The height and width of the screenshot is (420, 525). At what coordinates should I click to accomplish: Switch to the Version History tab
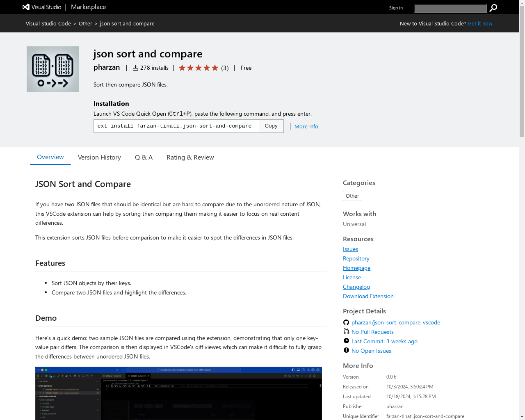coord(99,157)
